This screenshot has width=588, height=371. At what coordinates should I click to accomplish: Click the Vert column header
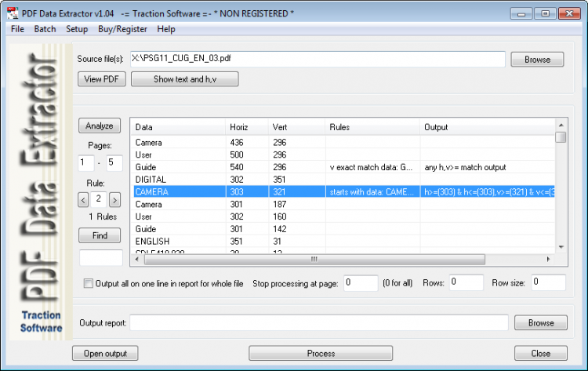click(296, 127)
